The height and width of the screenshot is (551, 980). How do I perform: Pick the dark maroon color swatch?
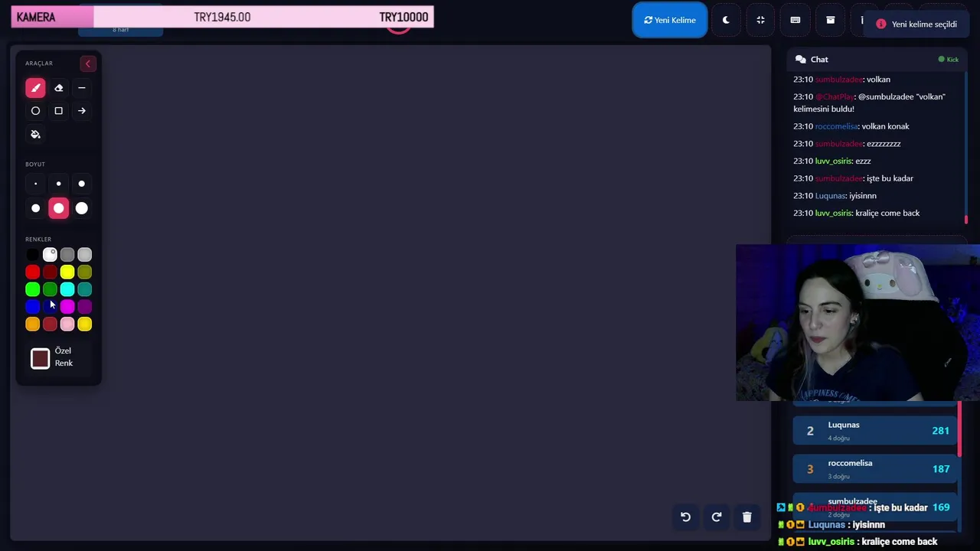point(50,272)
